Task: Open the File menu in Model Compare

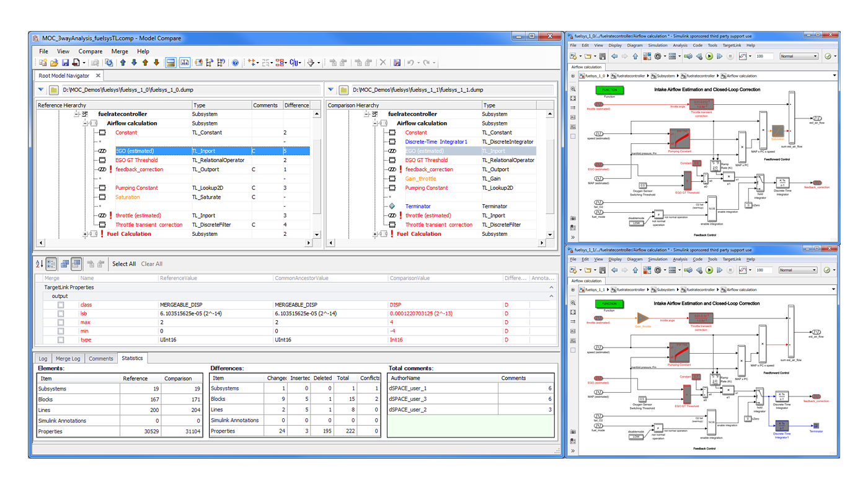Action: point(43,51)
